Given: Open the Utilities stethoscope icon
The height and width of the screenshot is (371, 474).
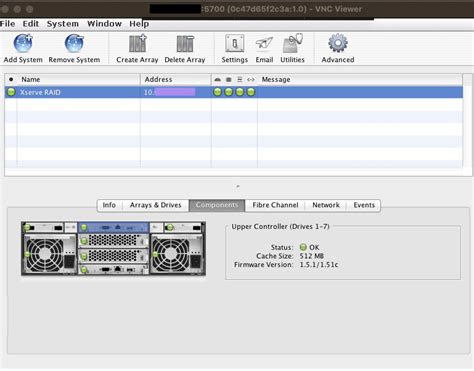Looking at the screenshot, I should [x=292, y=43].
